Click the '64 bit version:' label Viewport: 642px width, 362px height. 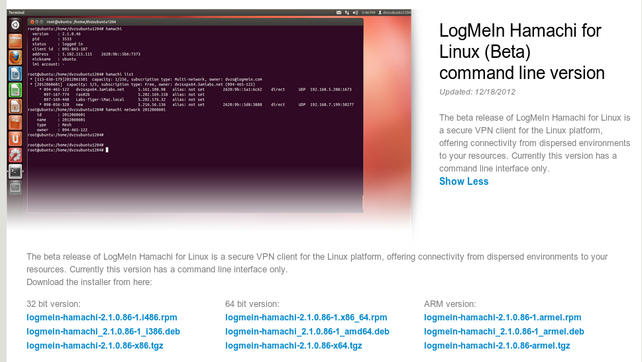pos(252,304)
